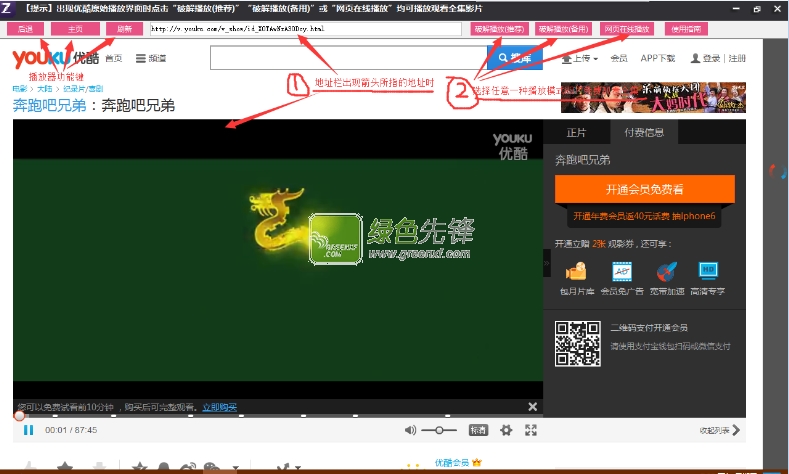Click the video progress bar handle
Image resolution: width=789 pixels, height=474 pixels.
point(19,416)
